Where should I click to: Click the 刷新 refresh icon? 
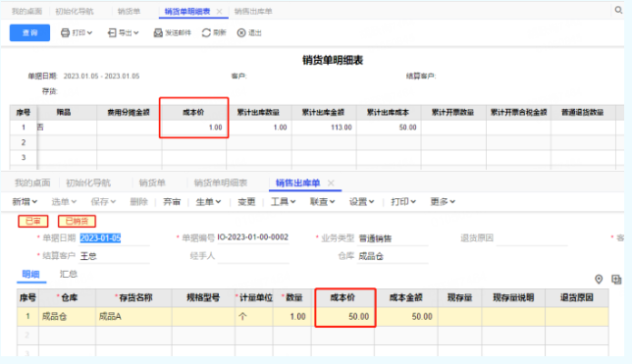click(206, 32)
